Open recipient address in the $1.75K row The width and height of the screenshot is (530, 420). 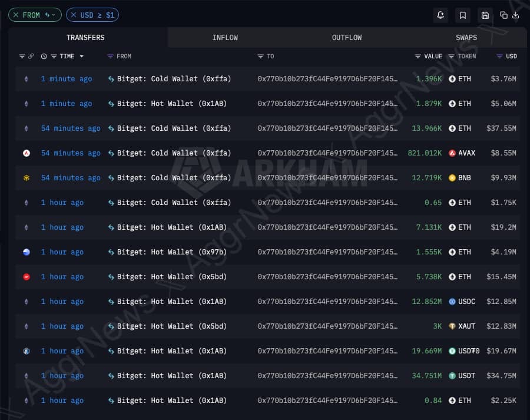click(327, 203)
